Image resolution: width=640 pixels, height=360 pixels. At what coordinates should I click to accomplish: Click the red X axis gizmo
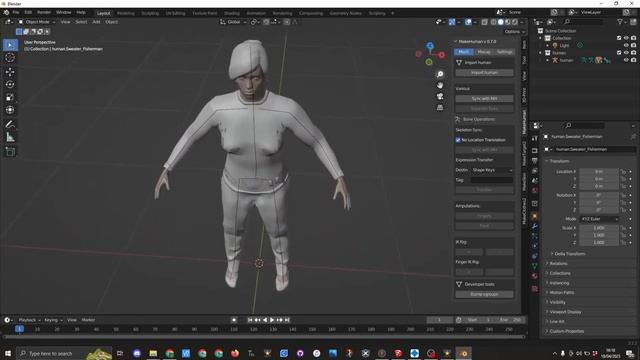pos(442,55)
